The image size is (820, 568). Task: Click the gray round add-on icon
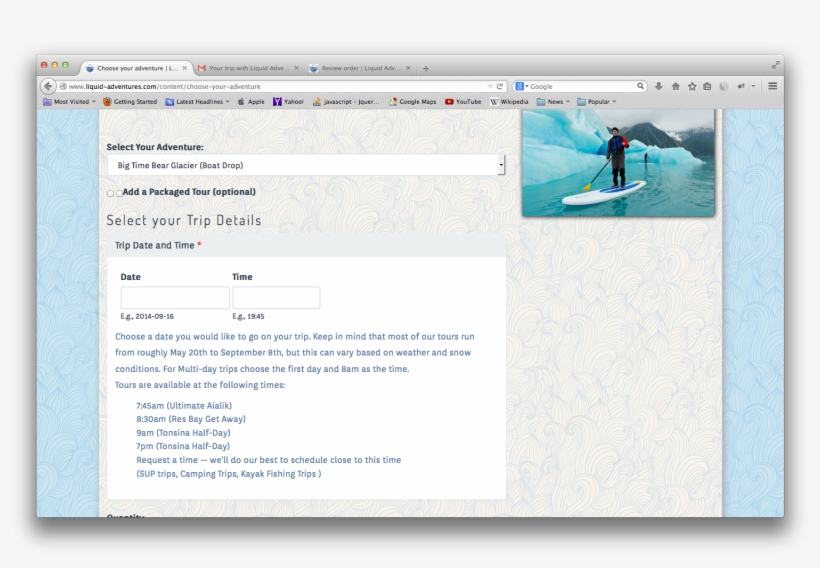[724, 86]
